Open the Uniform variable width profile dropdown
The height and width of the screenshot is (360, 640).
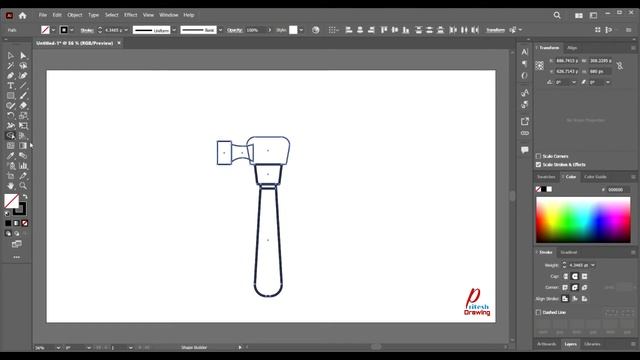click(174, 30)
